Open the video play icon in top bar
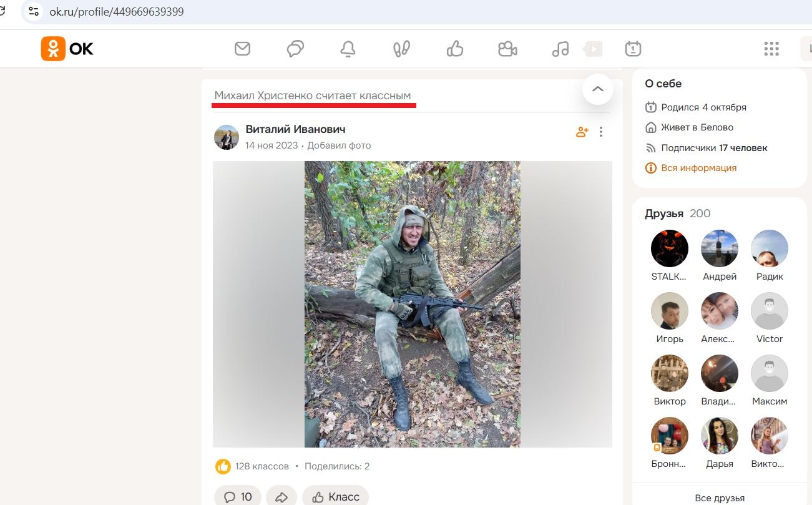 593,49
